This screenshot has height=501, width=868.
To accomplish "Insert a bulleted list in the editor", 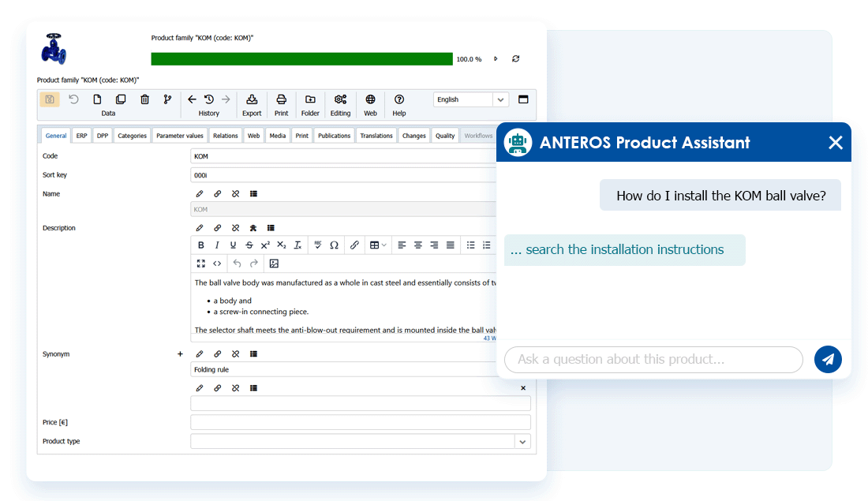I will [x=470, y=245].
